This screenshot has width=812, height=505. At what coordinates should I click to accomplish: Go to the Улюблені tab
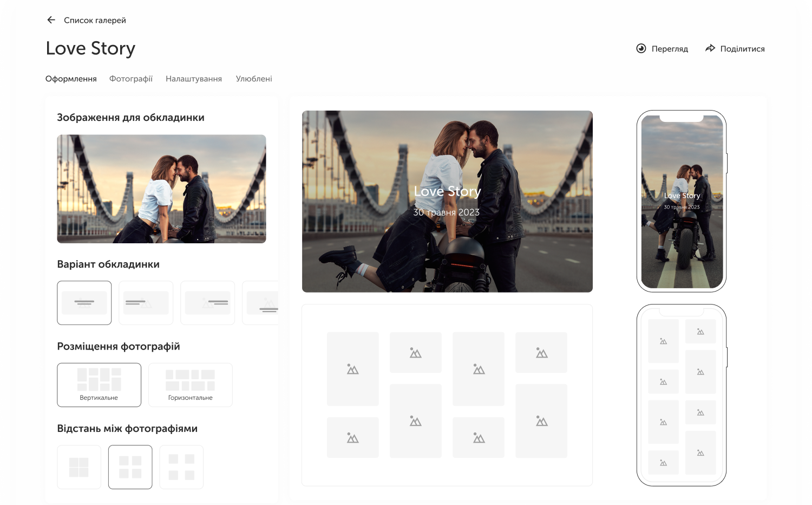pyautogui.click(x=254, y=79)
